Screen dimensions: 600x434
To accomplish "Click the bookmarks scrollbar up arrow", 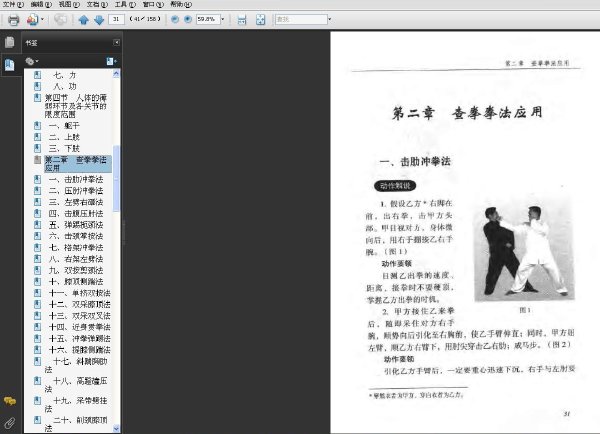I will [x=116, y=74].
